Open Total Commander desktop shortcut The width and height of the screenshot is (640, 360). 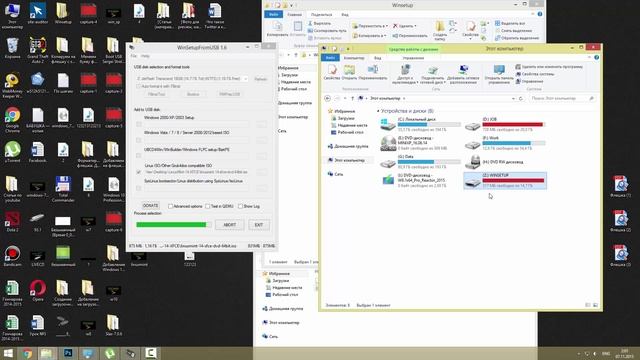[63, 189]
